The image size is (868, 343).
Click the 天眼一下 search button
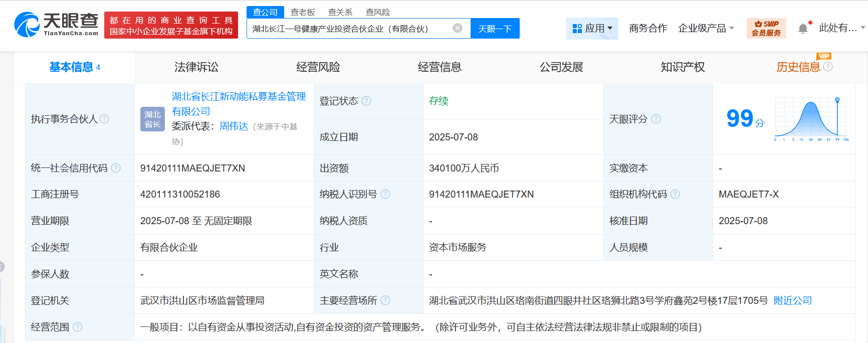(x=495, y=28)
